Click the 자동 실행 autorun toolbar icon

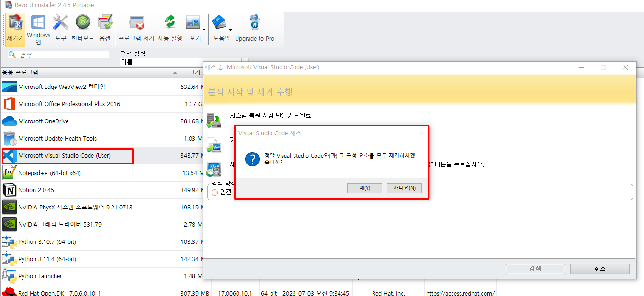[170, 29]
